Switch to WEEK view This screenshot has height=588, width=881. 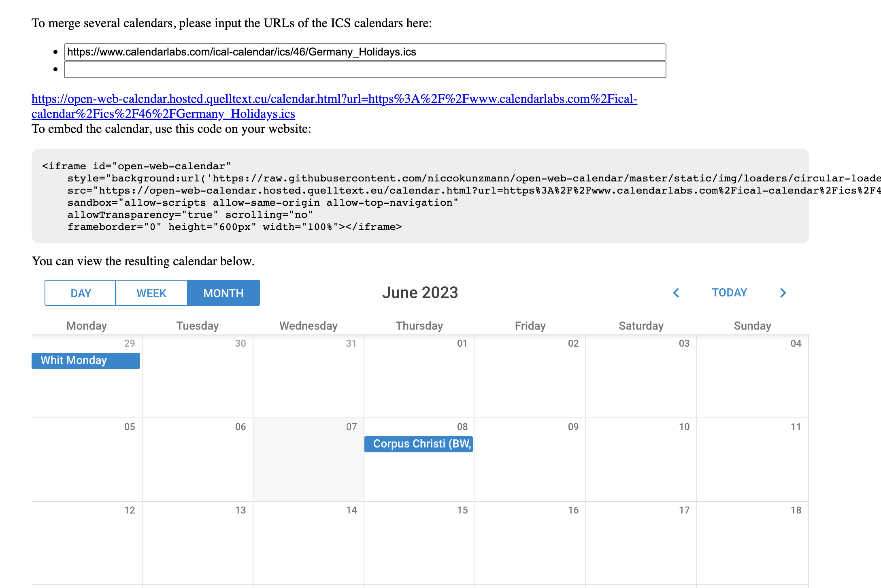(151, 293)
